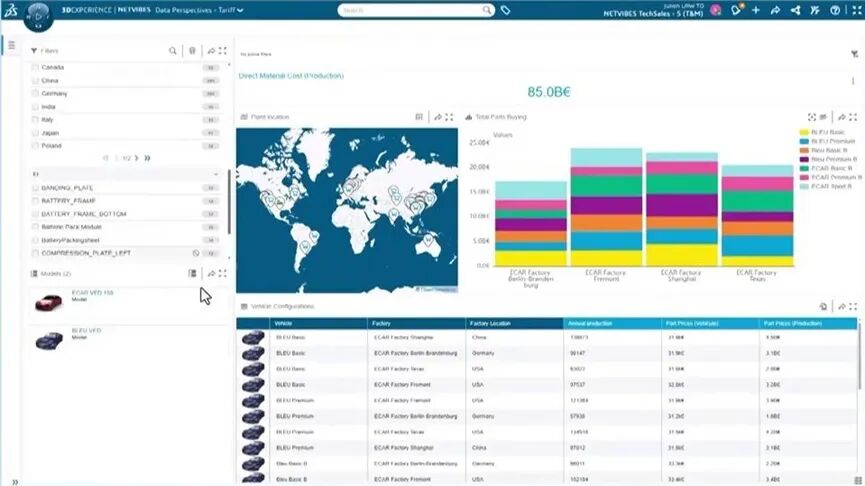
Task: Open the notifications icon in top bar
Action: click(736, 10)
